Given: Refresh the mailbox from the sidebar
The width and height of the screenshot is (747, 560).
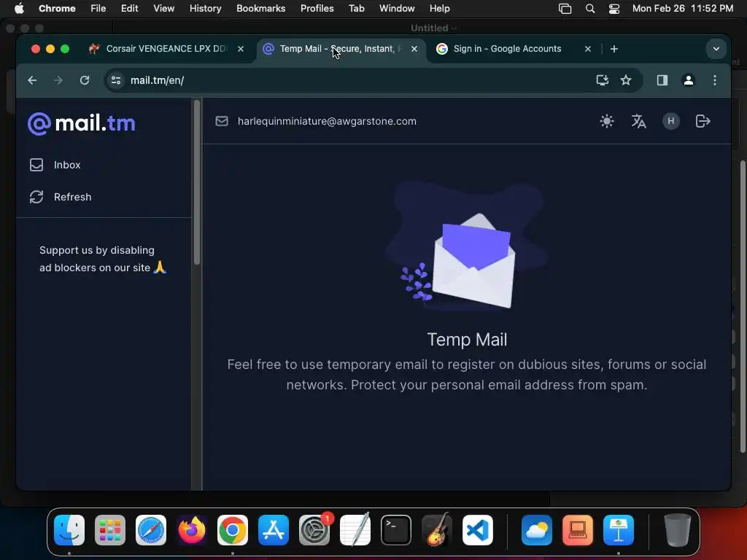Looking at the screenshot, I should pos(61,197).
